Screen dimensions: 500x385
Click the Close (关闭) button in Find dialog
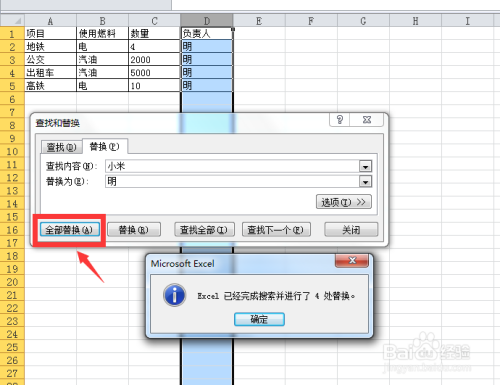point(351,230)
